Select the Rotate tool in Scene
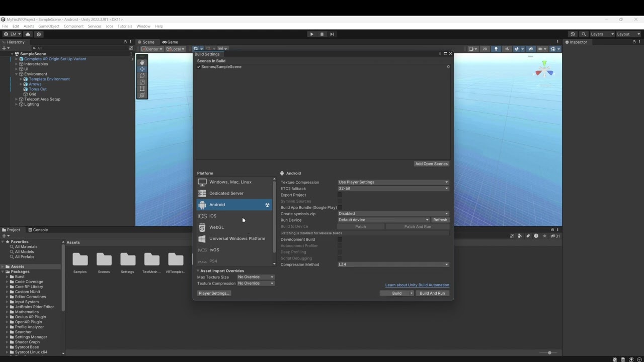This screenshot has height=362, width=644. pos(142,75)
